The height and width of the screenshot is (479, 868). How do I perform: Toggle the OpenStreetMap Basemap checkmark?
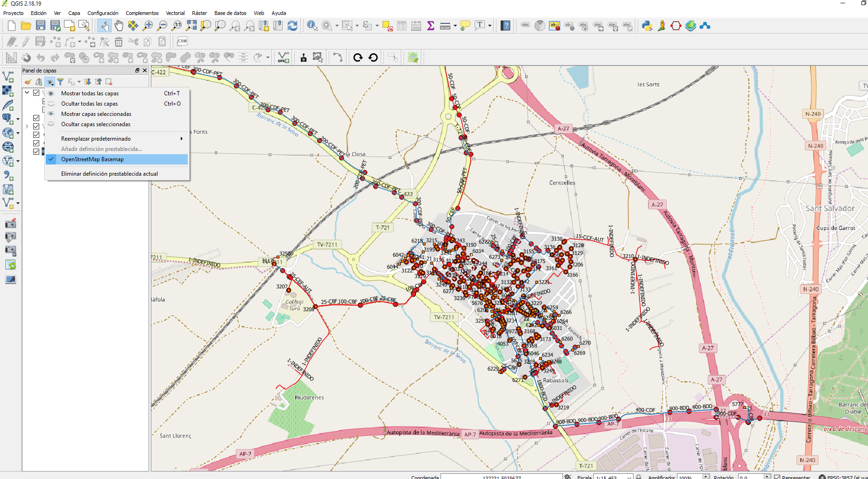(x=51, y=159)
